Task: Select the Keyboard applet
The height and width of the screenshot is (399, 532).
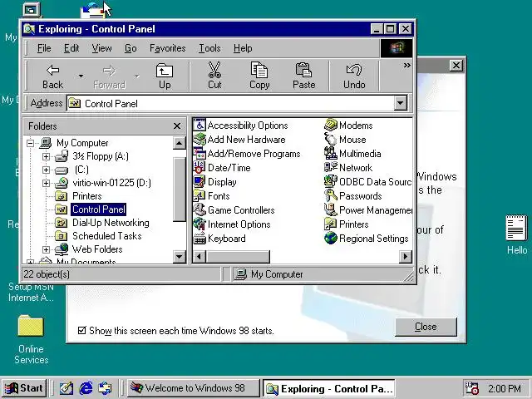Action: pyautogui.click(x=219, y=239)
